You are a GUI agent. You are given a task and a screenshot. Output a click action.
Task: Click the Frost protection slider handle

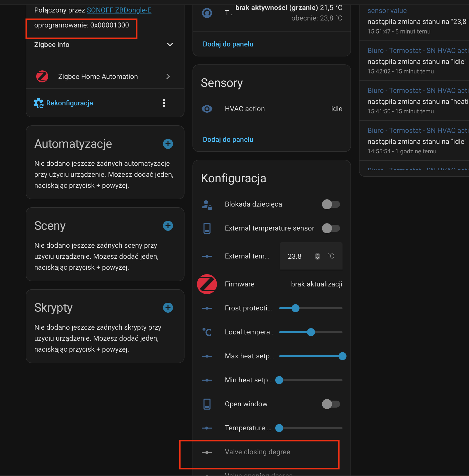[295, 308]
